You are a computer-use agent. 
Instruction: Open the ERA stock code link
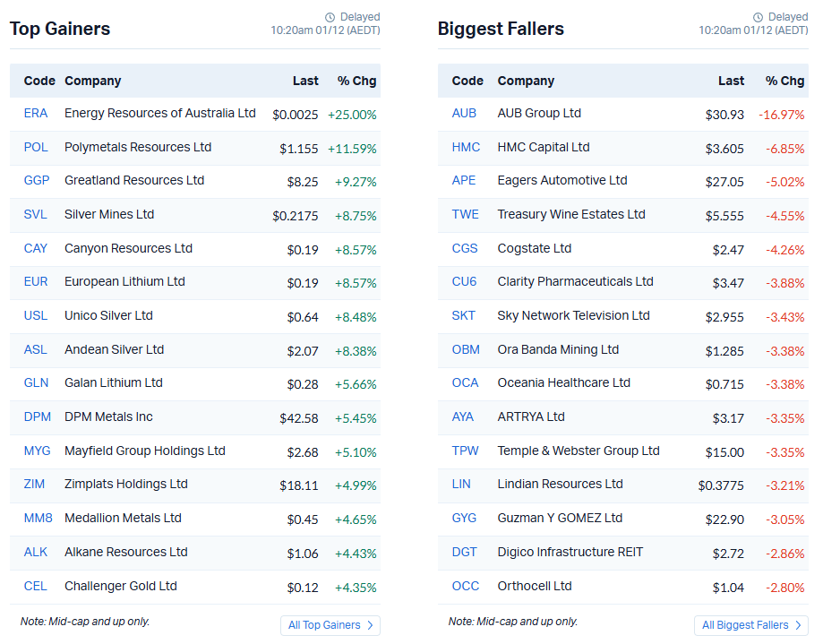pos(36,114)
